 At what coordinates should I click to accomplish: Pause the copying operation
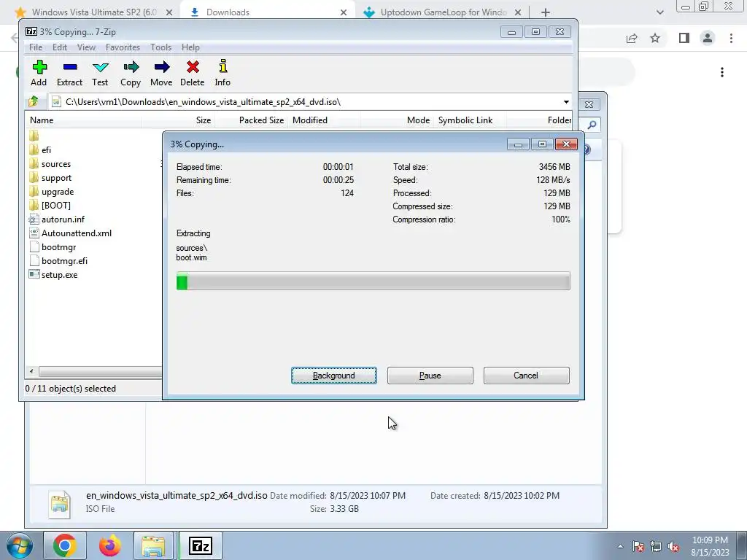[430, 376]
